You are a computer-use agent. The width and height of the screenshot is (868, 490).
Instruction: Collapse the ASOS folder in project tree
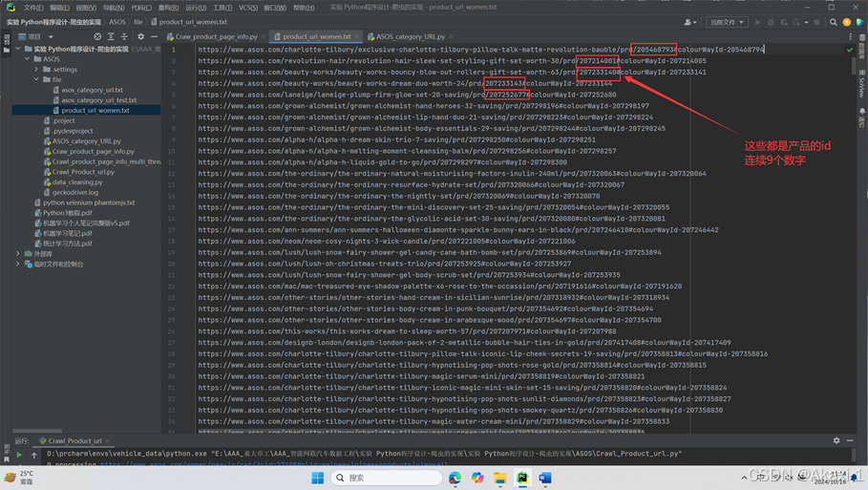27,59
